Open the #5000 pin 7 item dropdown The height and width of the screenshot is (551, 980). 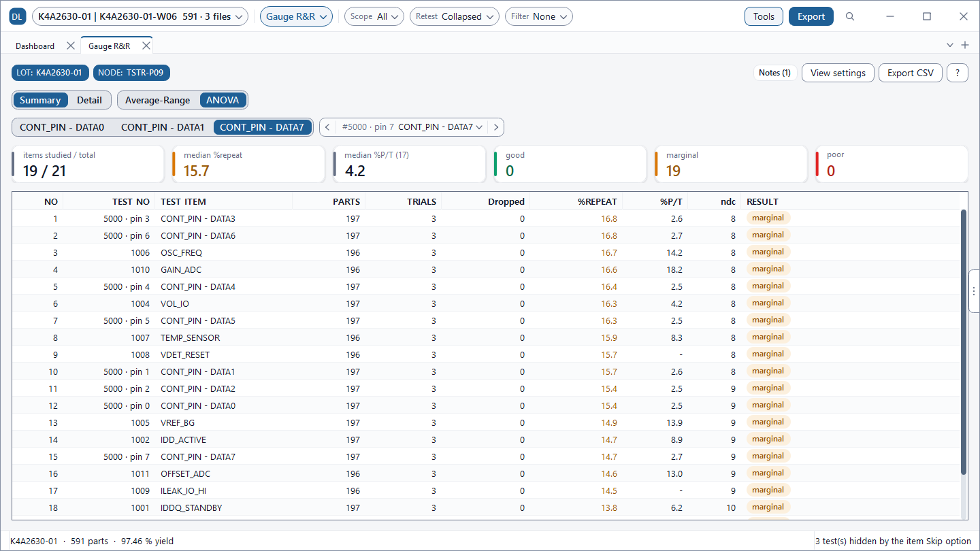pos(412,127)
